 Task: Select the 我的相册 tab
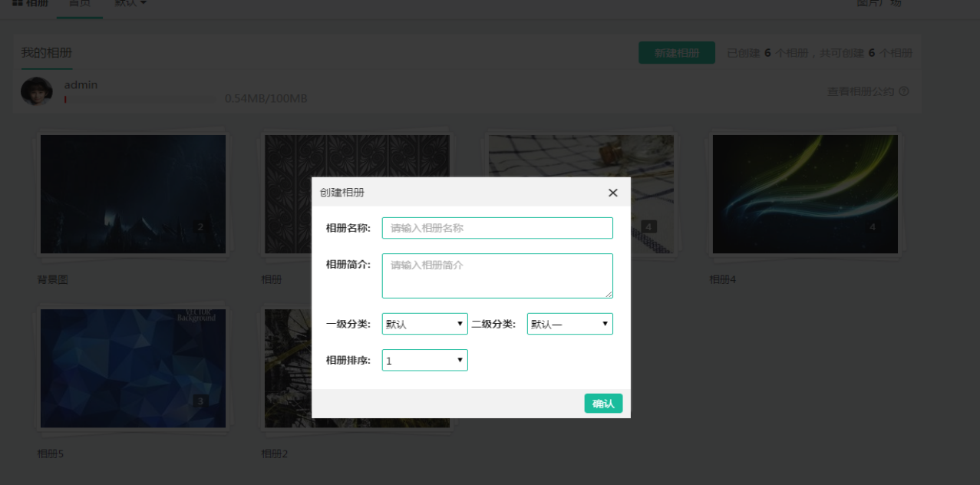(47, 53)
